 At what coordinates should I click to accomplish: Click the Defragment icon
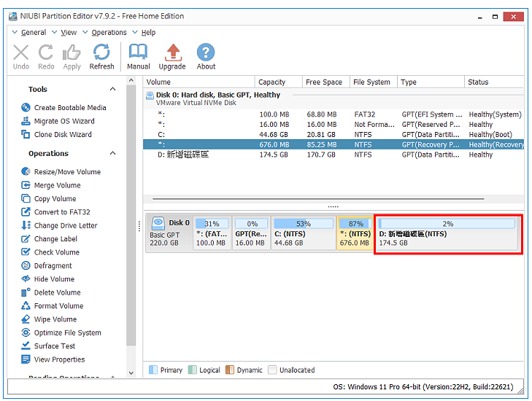click(26, 265)
